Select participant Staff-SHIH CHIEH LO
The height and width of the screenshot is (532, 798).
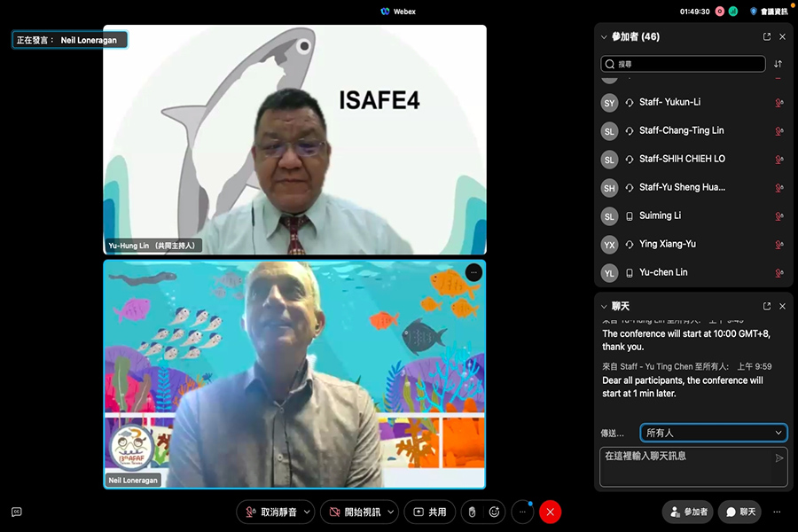coord(692,160)
